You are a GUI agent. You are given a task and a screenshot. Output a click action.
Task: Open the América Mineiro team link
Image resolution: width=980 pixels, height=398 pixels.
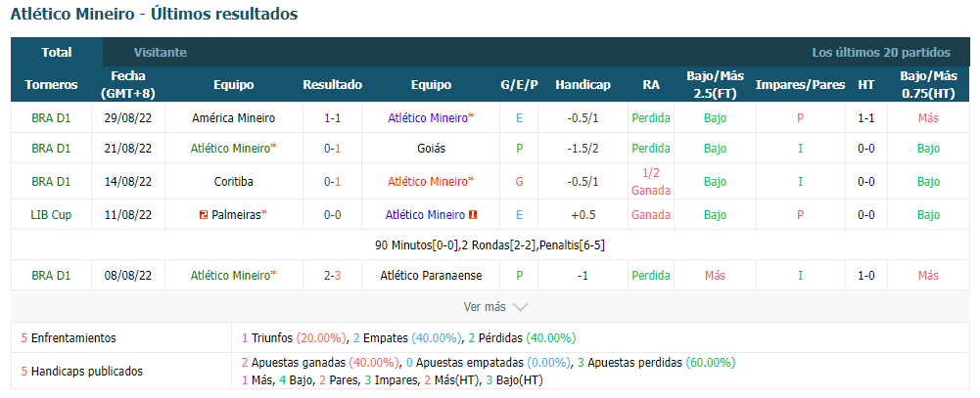[234, 118]
